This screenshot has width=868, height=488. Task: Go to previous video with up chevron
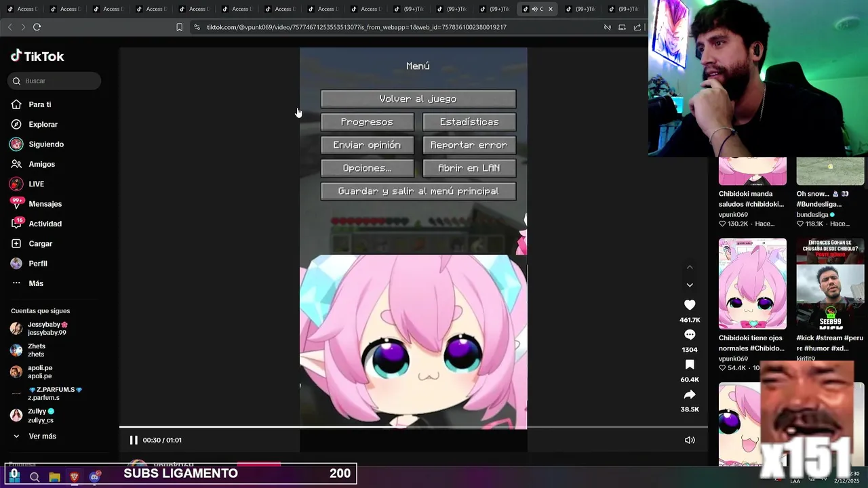pyautogui.click(x=690, y=268)
